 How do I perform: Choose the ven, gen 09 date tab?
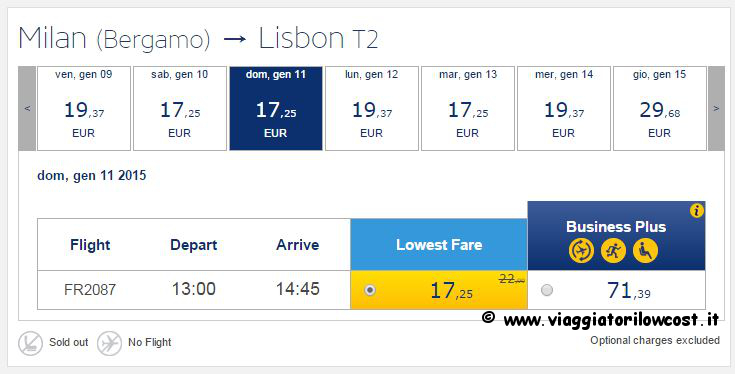(83, 108)
